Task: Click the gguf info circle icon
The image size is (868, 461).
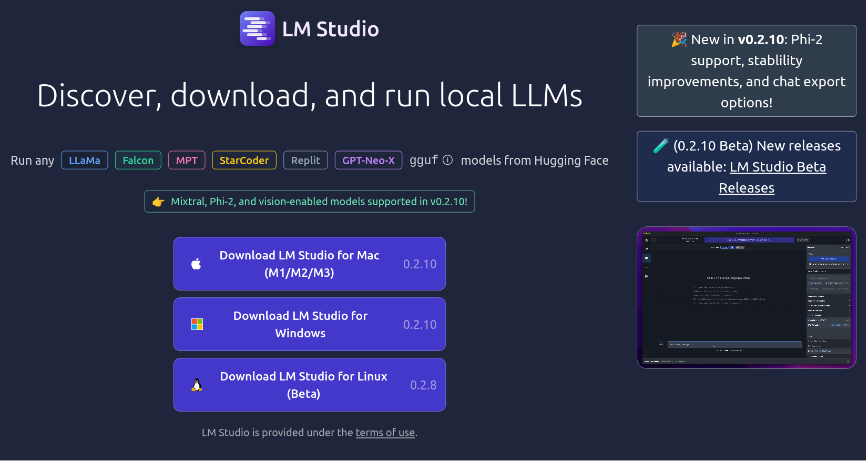Action: click(447, 160)
